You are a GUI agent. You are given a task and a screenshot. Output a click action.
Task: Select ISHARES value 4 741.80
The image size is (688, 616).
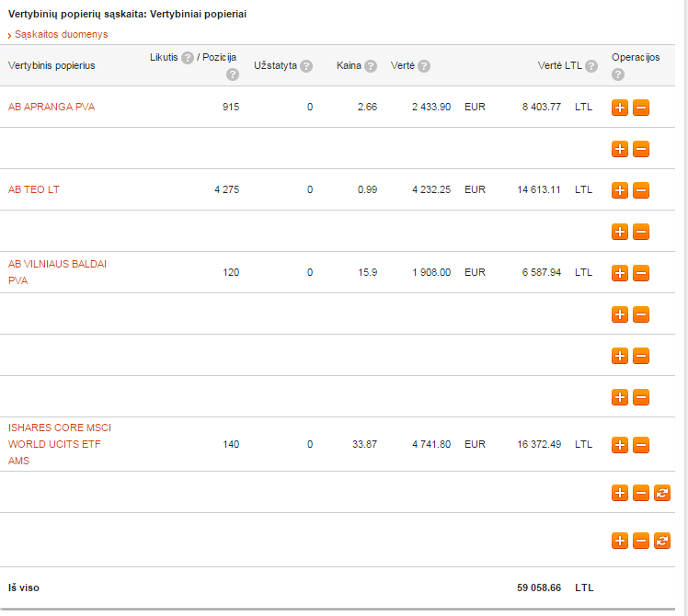pos(431,444)
